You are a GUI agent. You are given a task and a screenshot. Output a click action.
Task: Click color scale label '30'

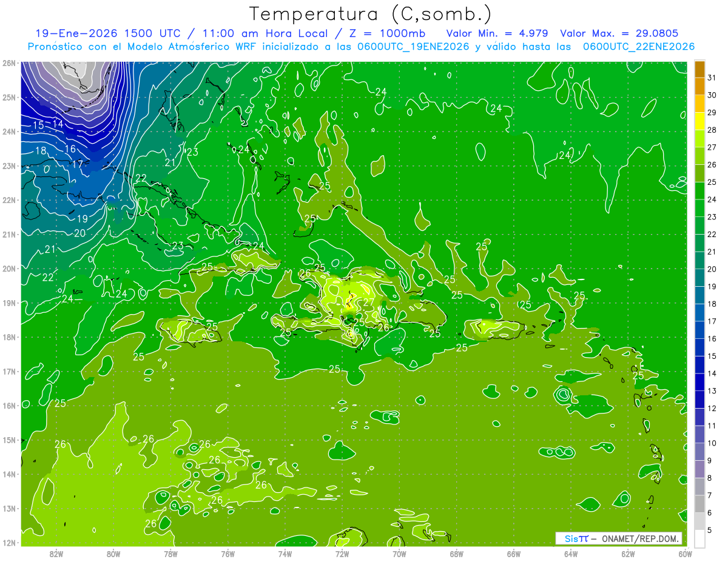tap(712, 95)
